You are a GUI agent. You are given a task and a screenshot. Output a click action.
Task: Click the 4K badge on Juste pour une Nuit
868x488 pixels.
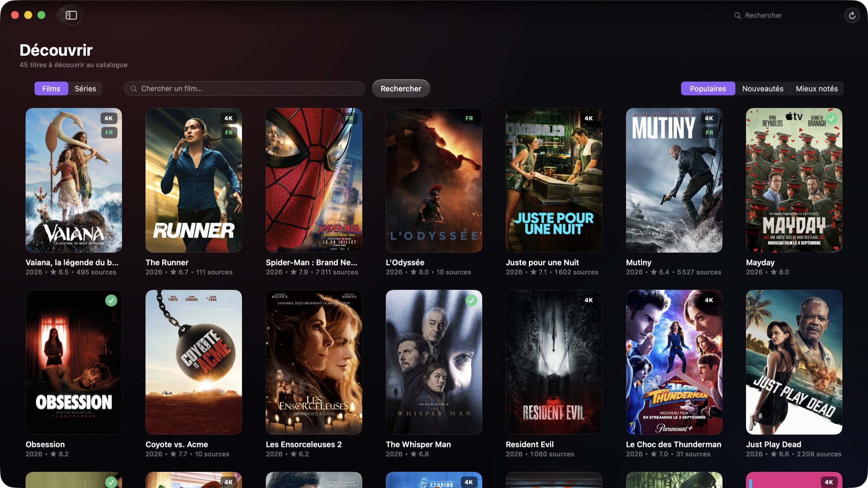pyautogui.click(x=588, y=118)
